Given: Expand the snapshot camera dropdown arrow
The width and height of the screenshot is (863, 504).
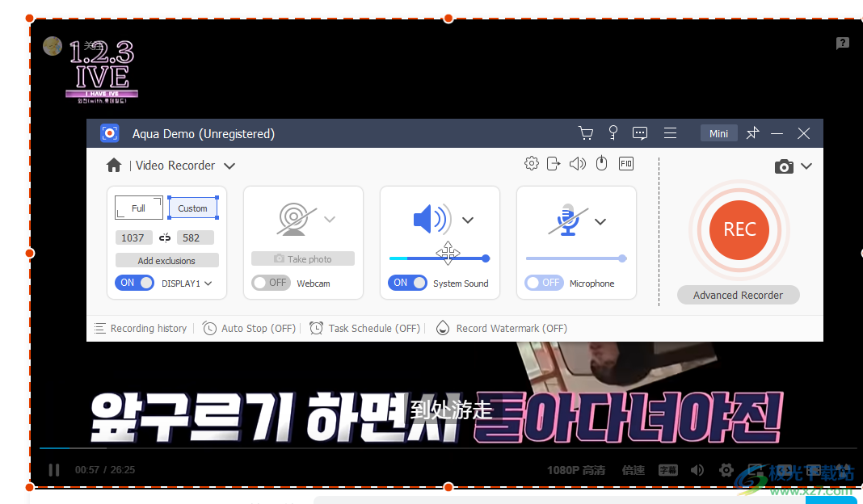Looking at the screenshot, I should pos(806,166).
